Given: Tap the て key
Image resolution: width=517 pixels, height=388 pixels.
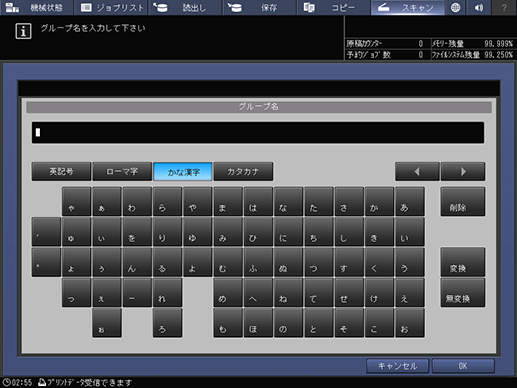Looking at the screenshot, I should [319, 292].
